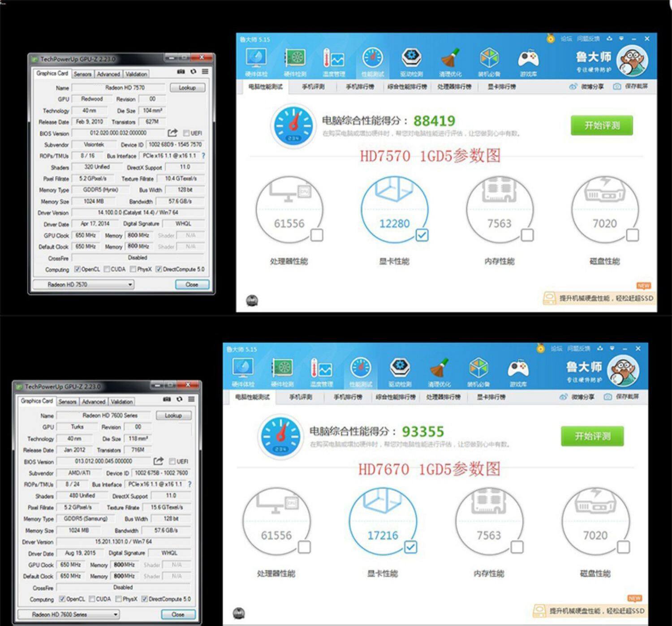Toggle DirectCompute 5.0 checkbox in HD 7600 Series GPU-Z
Image resolution: width=672 pixels, height=626 pixels.
(x=145, y=599)
